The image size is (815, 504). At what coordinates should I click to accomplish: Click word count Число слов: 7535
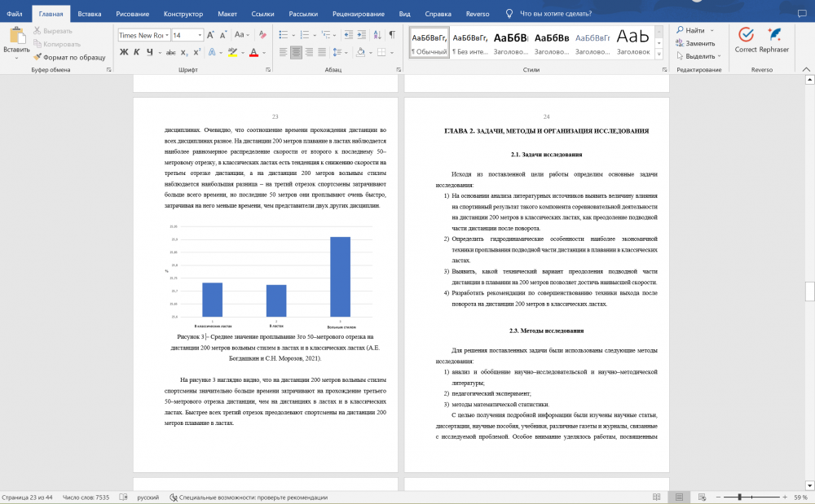tap(86, 497)
